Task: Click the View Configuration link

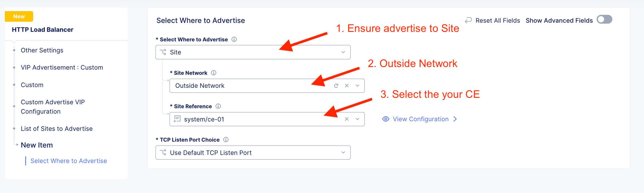Action: tap(421, 119)
